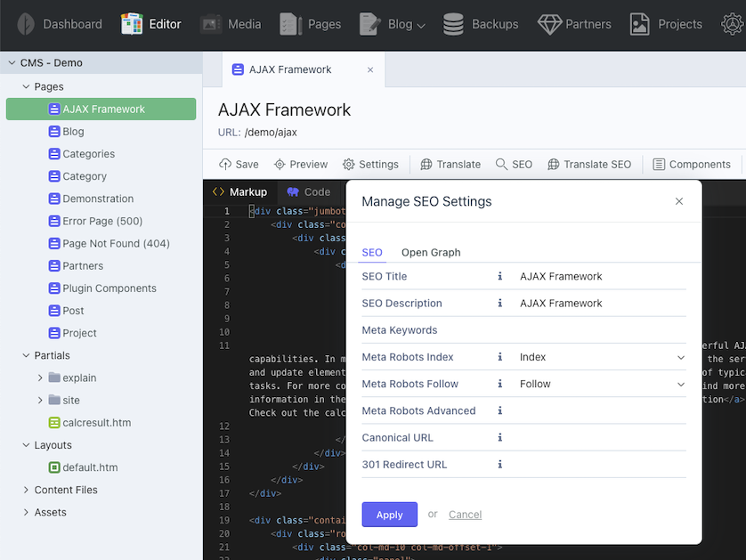Screen dimensions: 746x560
Task: Click the Cancel link
Action: tap(465, 515)
